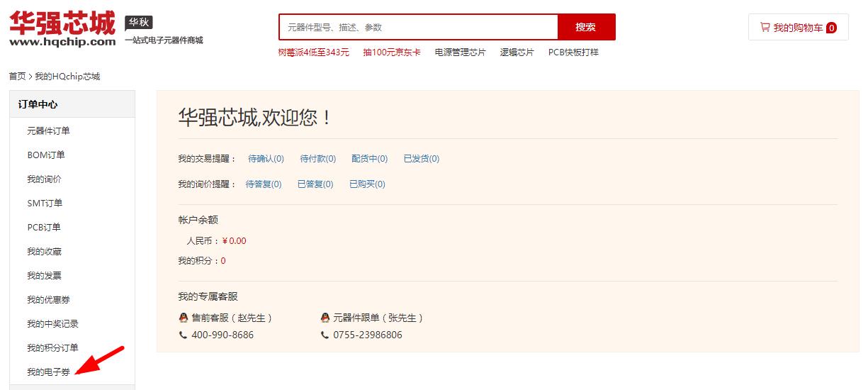Open 我的收藏 in sidebar

[44, 252]
